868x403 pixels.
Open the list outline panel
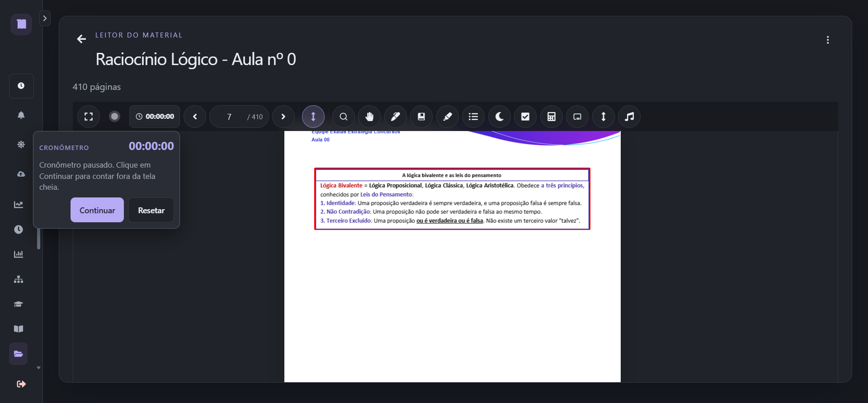pyautogui.click(x=473, y=117)
